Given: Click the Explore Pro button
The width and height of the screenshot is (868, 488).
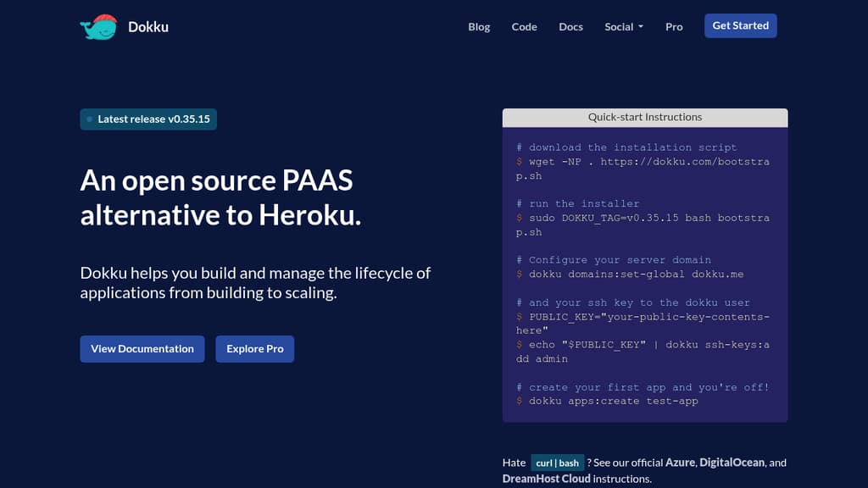Looking at the screenshot, I should [x=255, y=349].
